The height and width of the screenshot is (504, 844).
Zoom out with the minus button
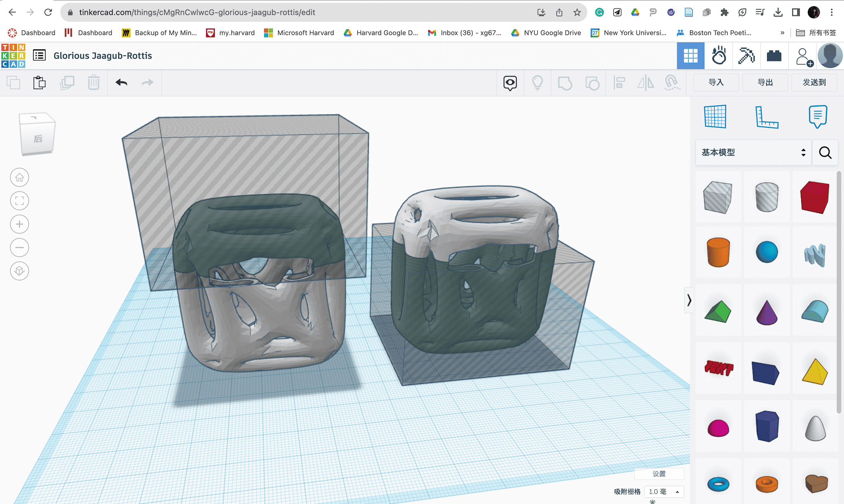(x=19, y=247)
